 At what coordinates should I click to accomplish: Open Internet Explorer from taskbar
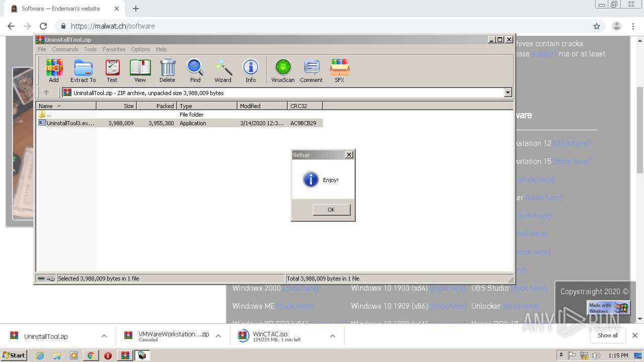40,355
